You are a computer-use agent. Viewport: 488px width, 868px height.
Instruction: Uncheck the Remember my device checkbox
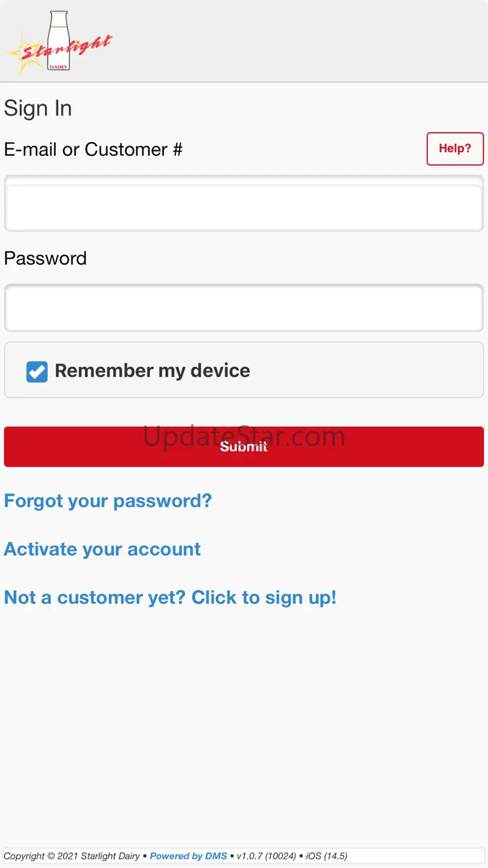37,371
